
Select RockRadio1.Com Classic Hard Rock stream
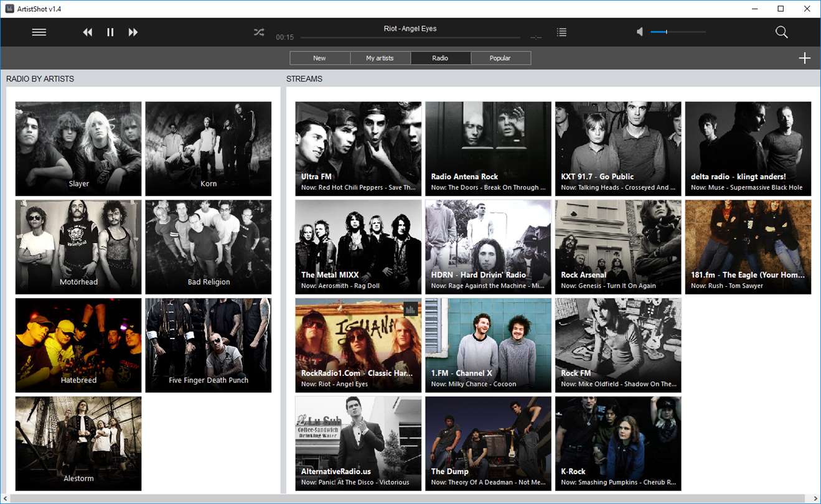tap(359, 345)
